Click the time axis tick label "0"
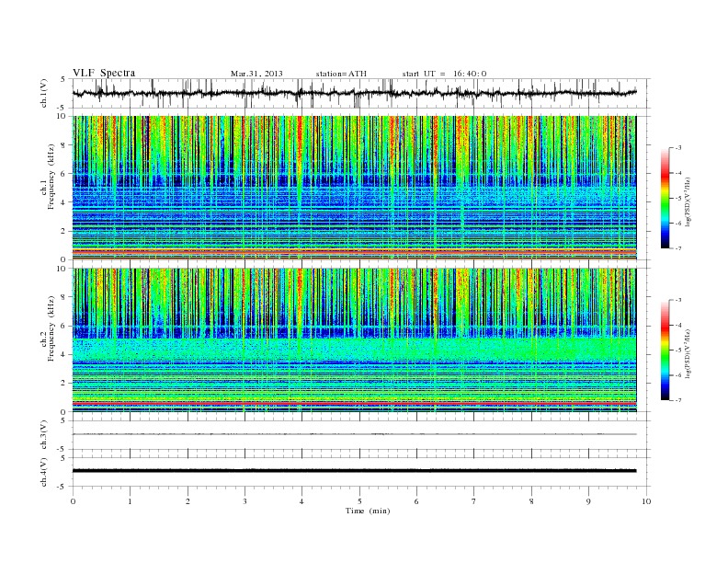Image resolution: width=728 pixels, height=563 pixels. [73, 501]
